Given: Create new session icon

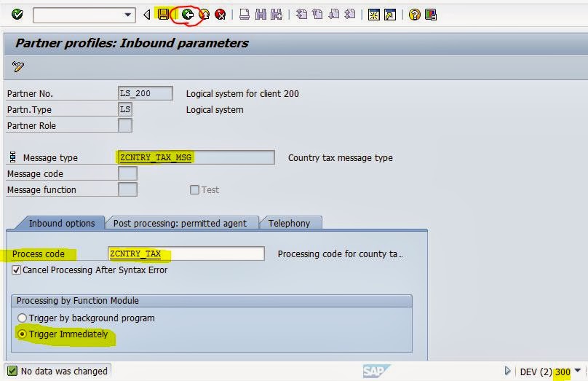Looking at the screenshot, I should coord(374,15).
